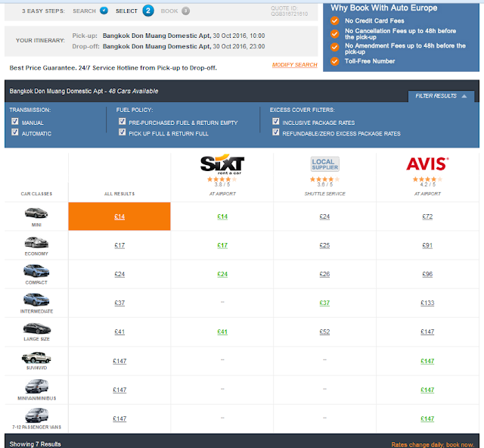Screen dimensions: 484x448
Task: Click the Book step 3 circle
Action: pyautogui.click(x=185, y=11)
